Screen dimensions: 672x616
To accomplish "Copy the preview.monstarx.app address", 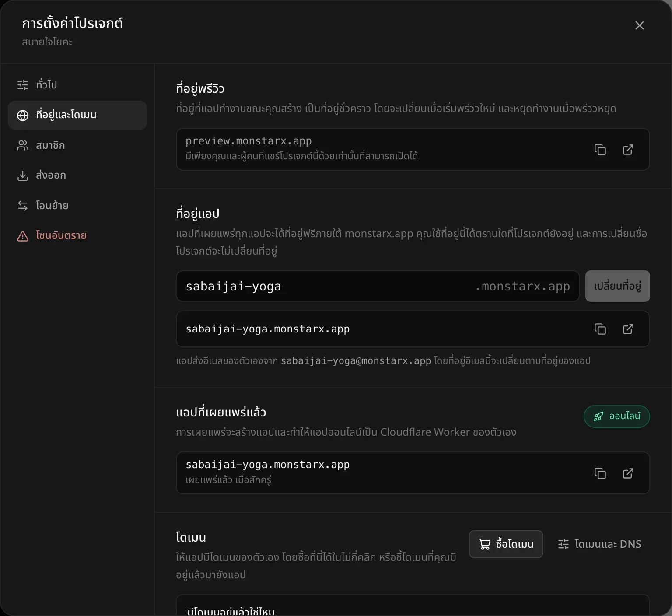I will 600,150.
